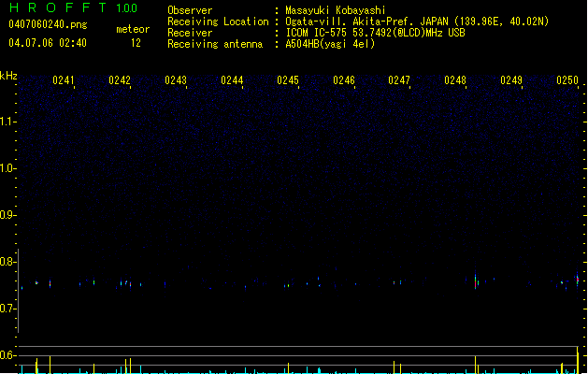Click the 1.1 kHz frequency tick label
588x374 pixels.
point(7,122)
